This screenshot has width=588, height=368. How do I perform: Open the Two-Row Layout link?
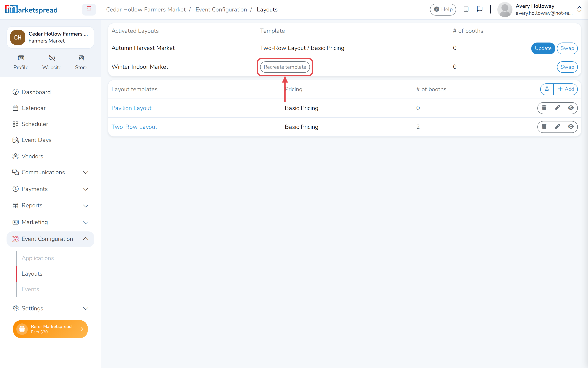click(x=134, y=127)
